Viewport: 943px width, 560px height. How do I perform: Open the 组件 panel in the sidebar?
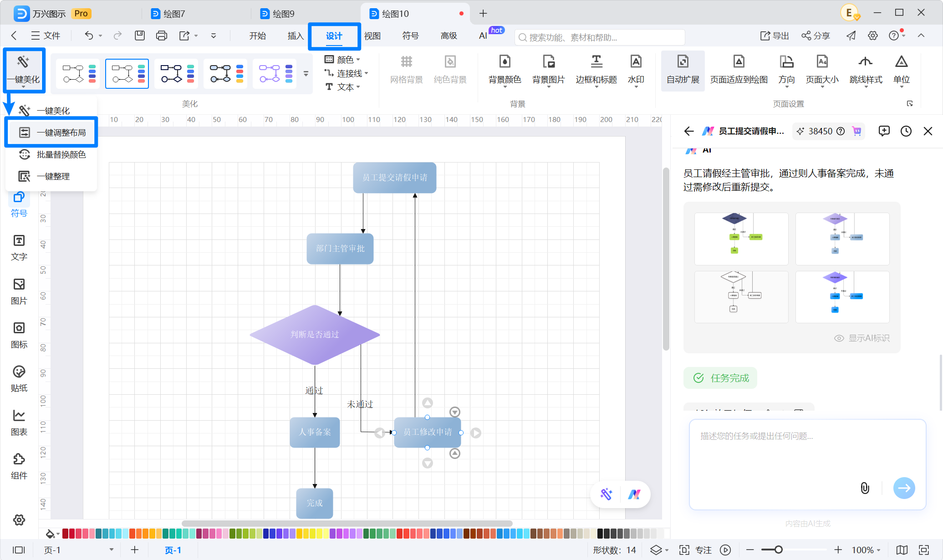pos(19,466)
